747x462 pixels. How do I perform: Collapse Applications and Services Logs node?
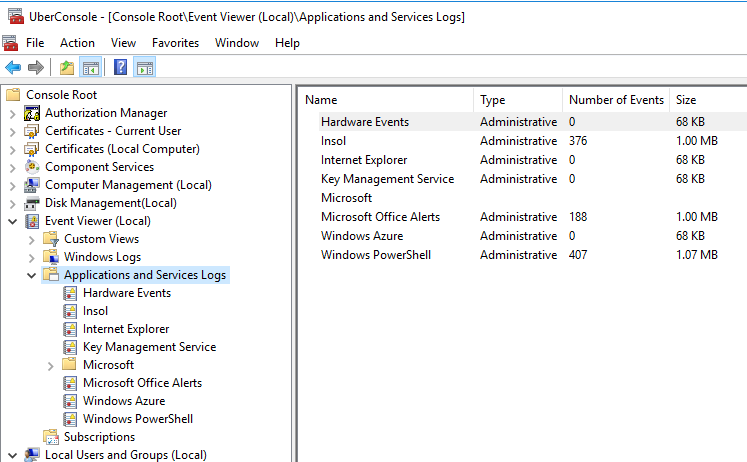pos(32,275)
